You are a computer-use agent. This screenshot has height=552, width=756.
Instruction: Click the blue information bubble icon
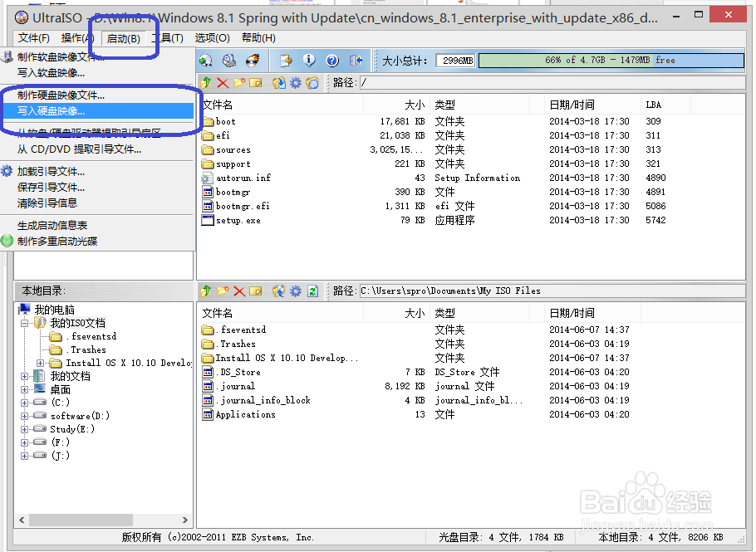click(309, 61)
